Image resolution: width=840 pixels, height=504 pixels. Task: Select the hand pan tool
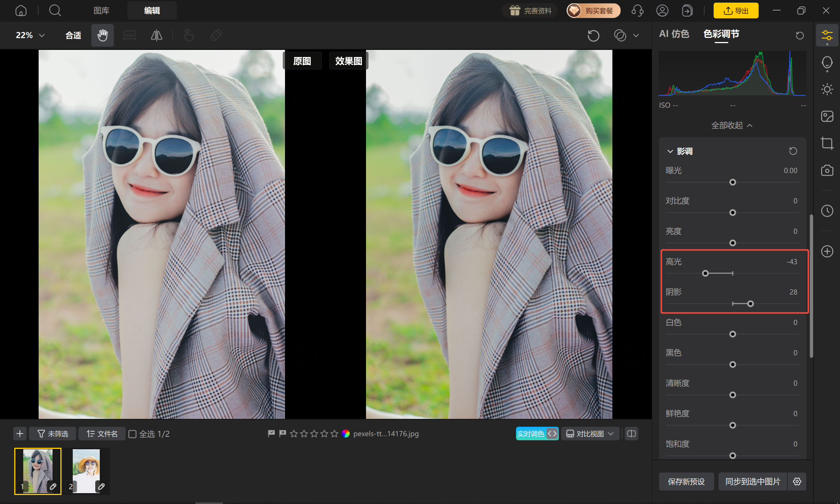pos(102,35)
